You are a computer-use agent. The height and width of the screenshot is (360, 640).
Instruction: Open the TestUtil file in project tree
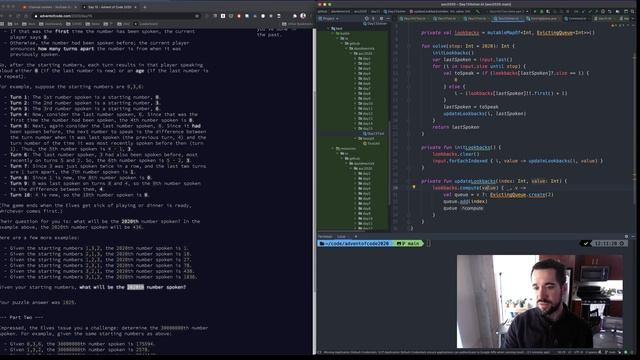point(372,143)
